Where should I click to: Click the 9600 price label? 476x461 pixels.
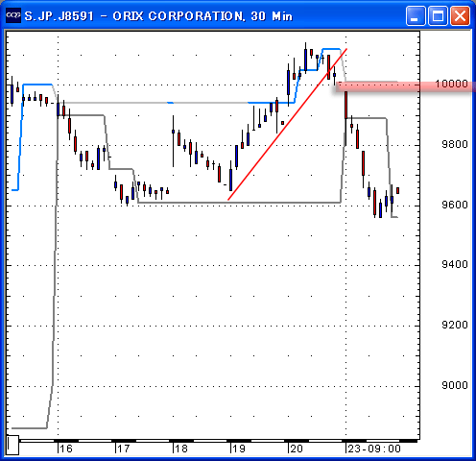(455, 205)
